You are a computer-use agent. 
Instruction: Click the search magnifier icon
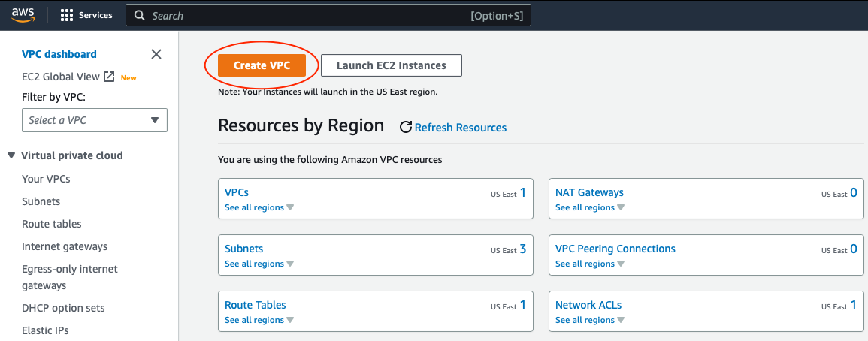point(141,16)
